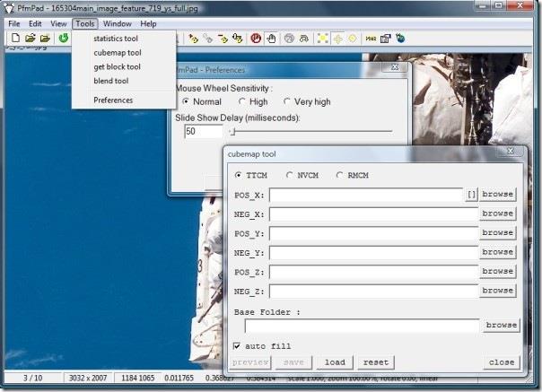This screenshot has height=392, width=542.
Task: Click the green refresh toolbar icon
Action: (x=64, y=39)
